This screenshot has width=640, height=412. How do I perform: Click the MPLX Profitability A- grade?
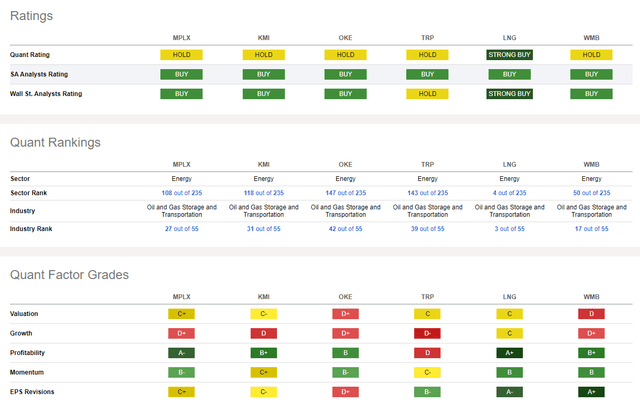pyautogui.click(x=182, y=353)
